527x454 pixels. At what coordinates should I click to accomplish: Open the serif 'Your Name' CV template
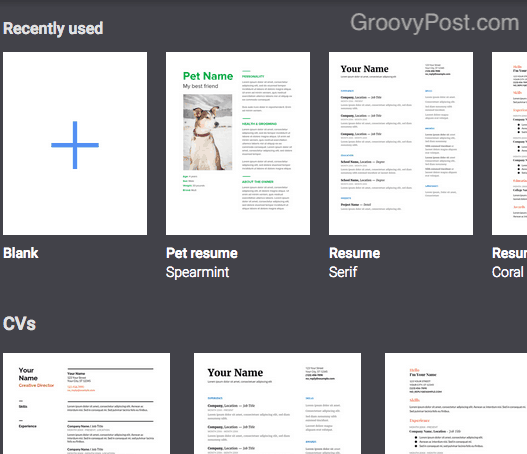click(277, 403)
